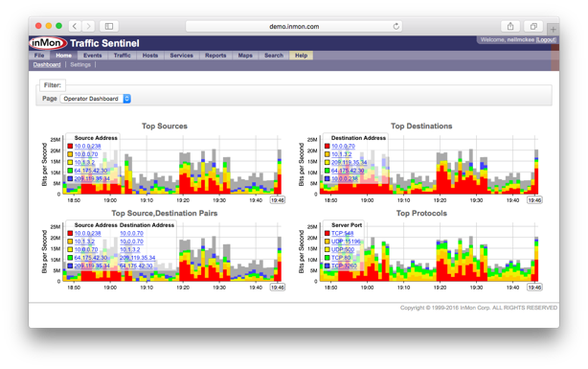Viewport: 588px width, 369px height.
Task: Open pair destination 10.1.3.2 link
Action: pyautogui.click(x=129, y=249)
